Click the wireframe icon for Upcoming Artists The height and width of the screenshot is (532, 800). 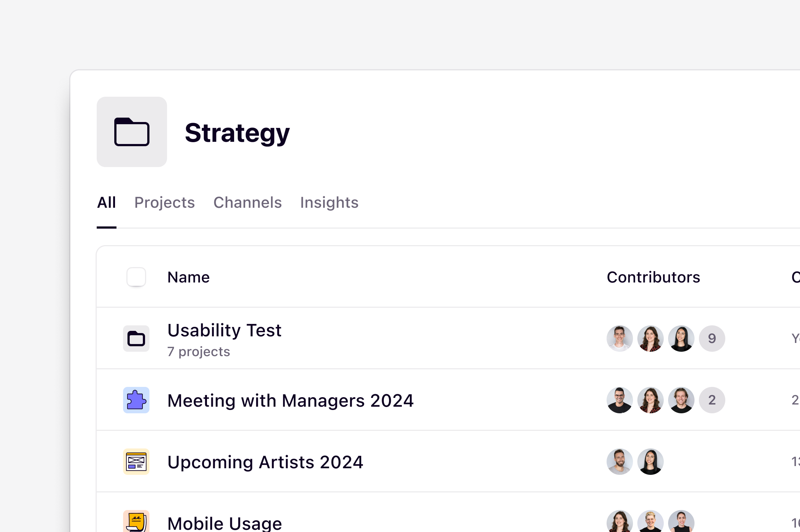click(x=136, y=462)
